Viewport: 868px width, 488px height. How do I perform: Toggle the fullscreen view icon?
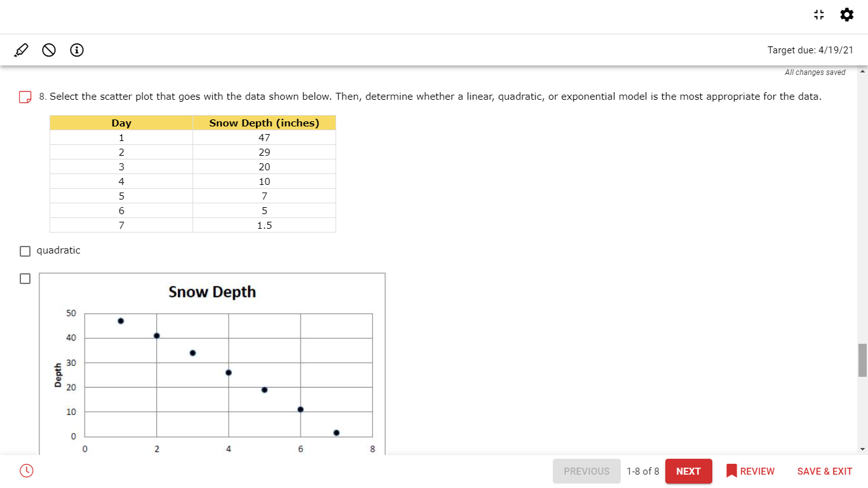(818, 14)
